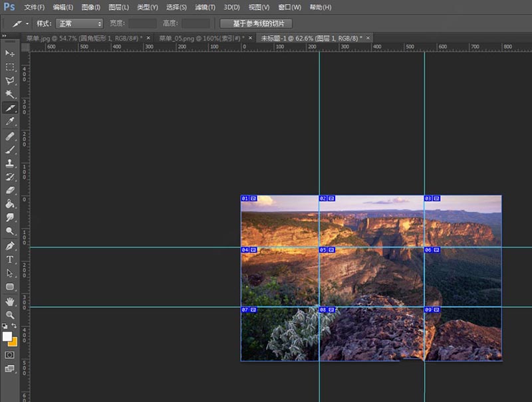
Task: Open the slice tool preset picker arrow
Action: [27, 23]
